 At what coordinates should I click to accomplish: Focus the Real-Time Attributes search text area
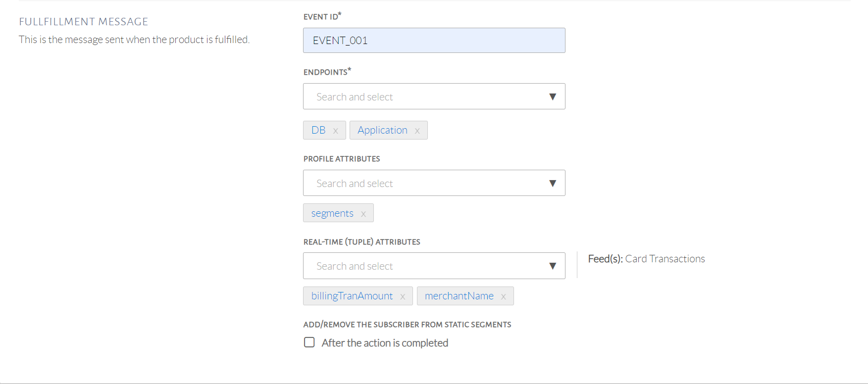coord(421,266)
